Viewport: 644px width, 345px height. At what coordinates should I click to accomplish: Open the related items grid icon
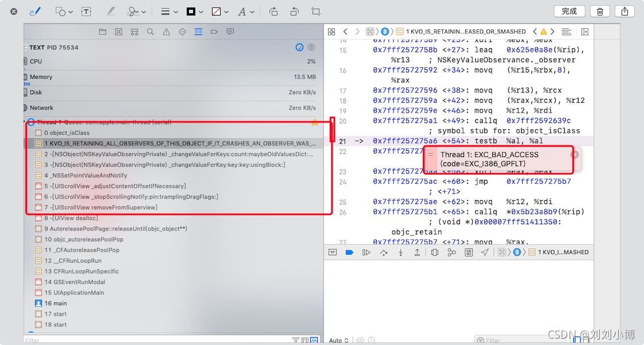coord(331,32)
